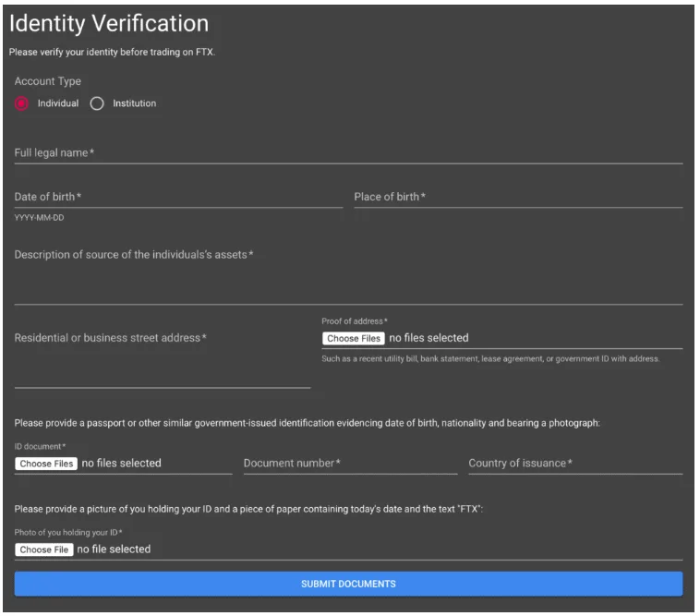Click the 'Individual' label text
Screen dimensions: 700x616
point(58,103)
